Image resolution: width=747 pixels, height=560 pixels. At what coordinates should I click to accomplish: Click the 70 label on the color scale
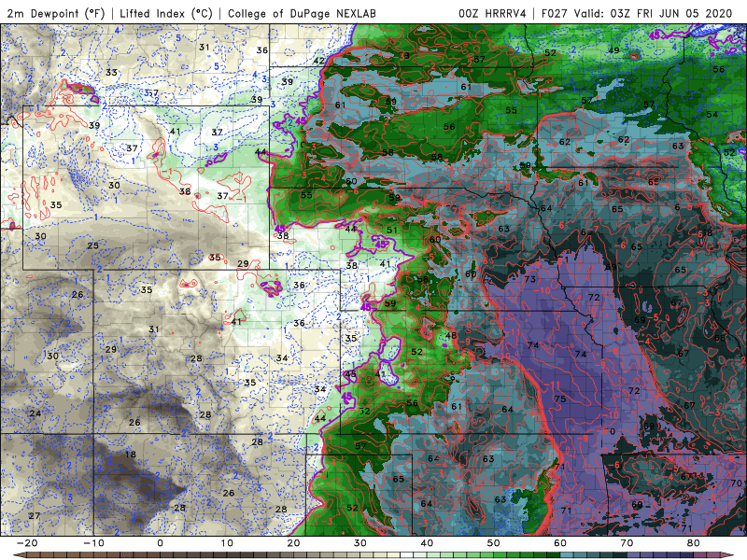pyautogui.click(x=627, y=543)
